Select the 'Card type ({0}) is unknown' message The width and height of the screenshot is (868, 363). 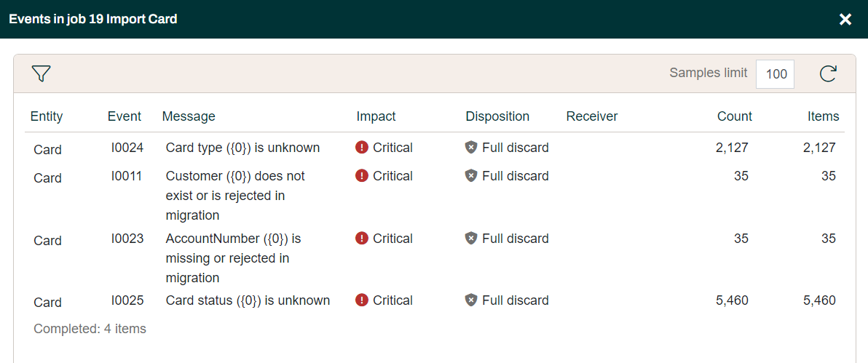point(242,148)
